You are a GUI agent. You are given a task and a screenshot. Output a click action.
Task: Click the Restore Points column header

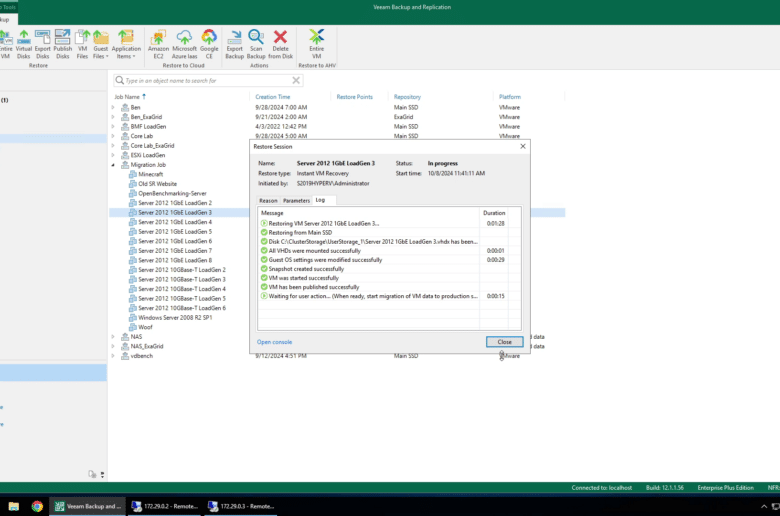[x=354, y=97]
